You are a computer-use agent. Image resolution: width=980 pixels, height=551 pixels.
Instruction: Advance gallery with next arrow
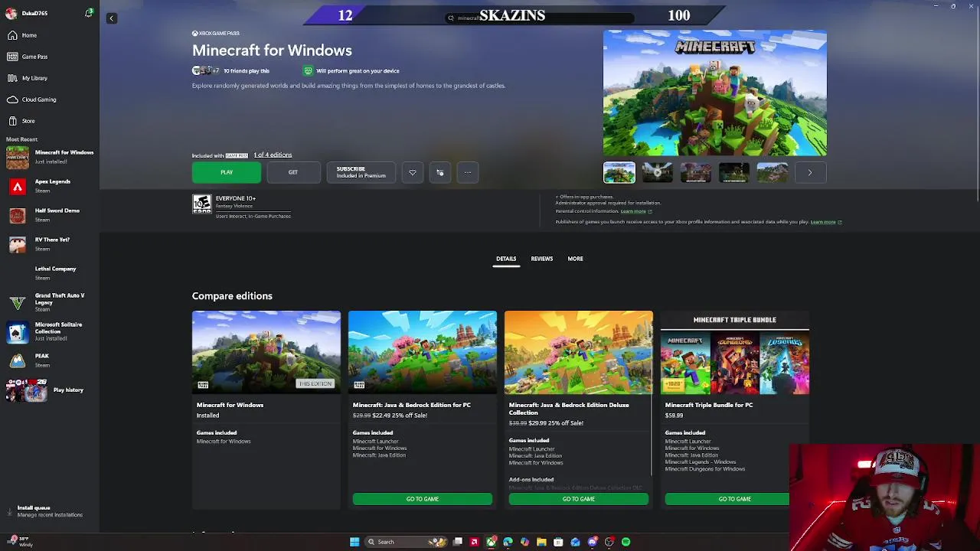pos(810,173)
